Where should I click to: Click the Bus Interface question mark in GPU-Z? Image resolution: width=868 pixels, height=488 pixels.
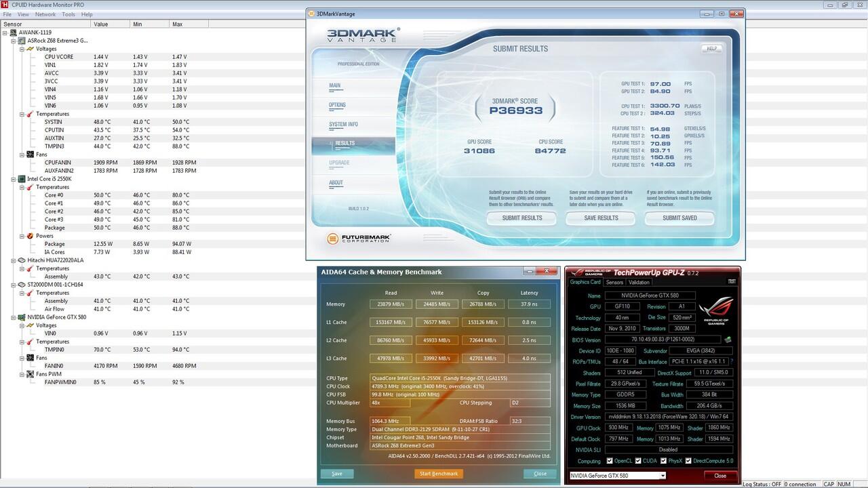731,362
